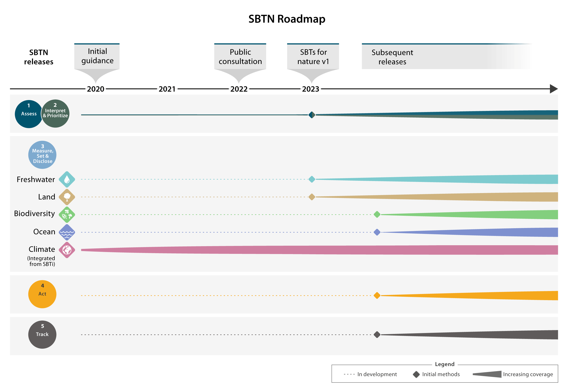Viewport: 567px width, 392px height.
Task: Click the 2021 year marker on timeline
Action: point(167,89)
